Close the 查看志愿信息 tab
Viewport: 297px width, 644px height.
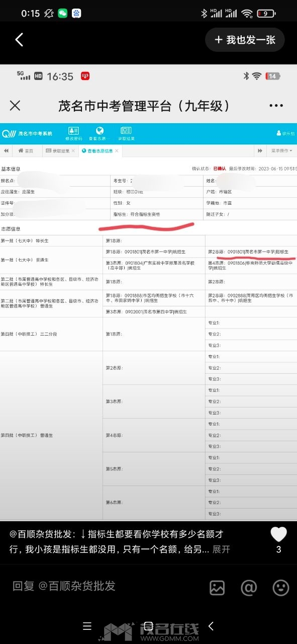click(117, 150)
